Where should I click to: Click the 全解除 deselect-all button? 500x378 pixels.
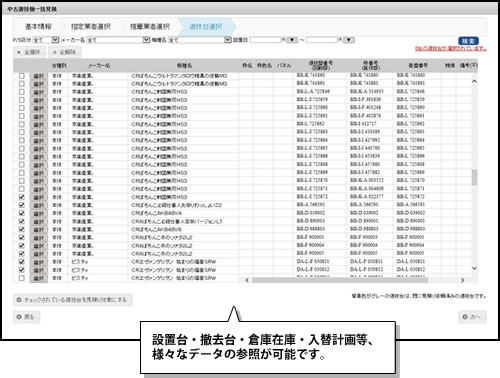point(65,52)
